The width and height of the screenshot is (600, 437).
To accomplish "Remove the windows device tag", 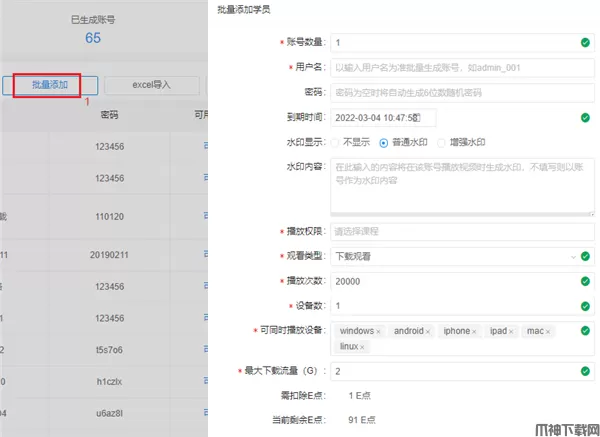I will 378,331.
